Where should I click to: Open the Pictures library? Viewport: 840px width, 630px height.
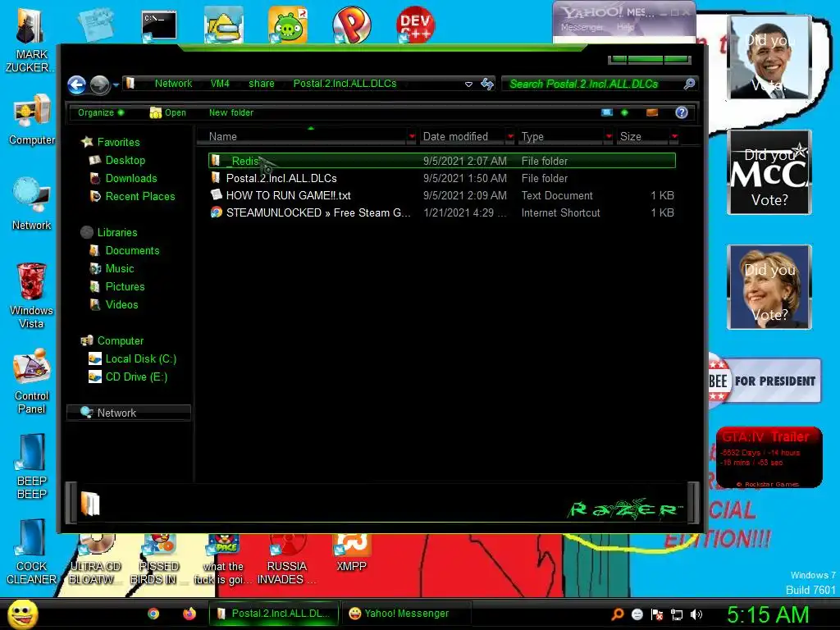[116, 286]
